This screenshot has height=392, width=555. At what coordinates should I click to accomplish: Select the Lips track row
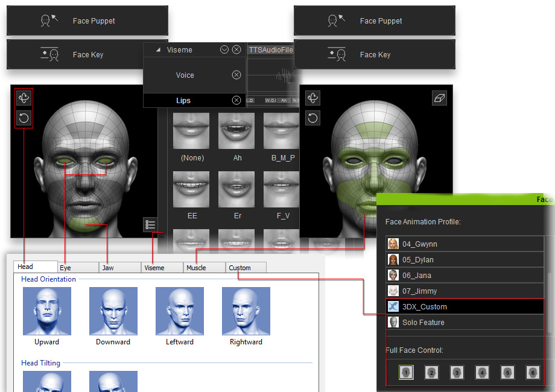194,101
